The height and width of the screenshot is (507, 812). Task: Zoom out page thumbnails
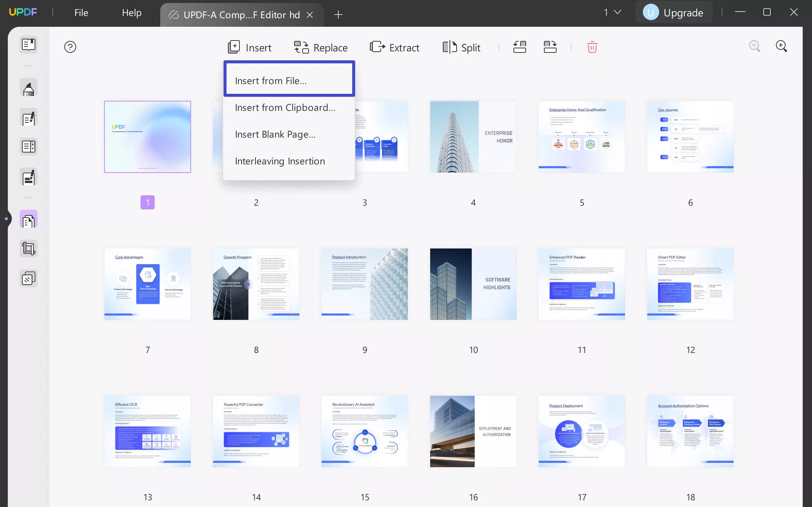754,46
